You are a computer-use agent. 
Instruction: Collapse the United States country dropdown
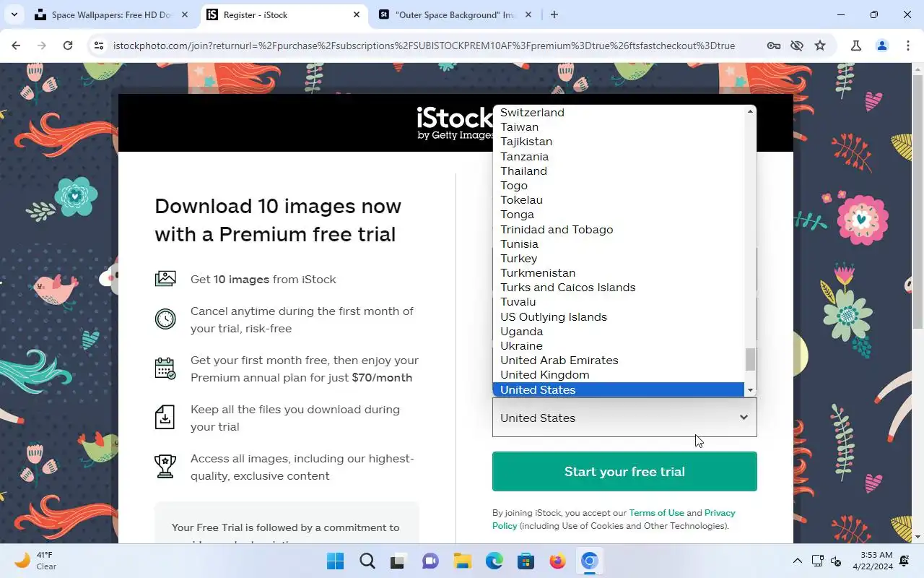tap(624, 418)
